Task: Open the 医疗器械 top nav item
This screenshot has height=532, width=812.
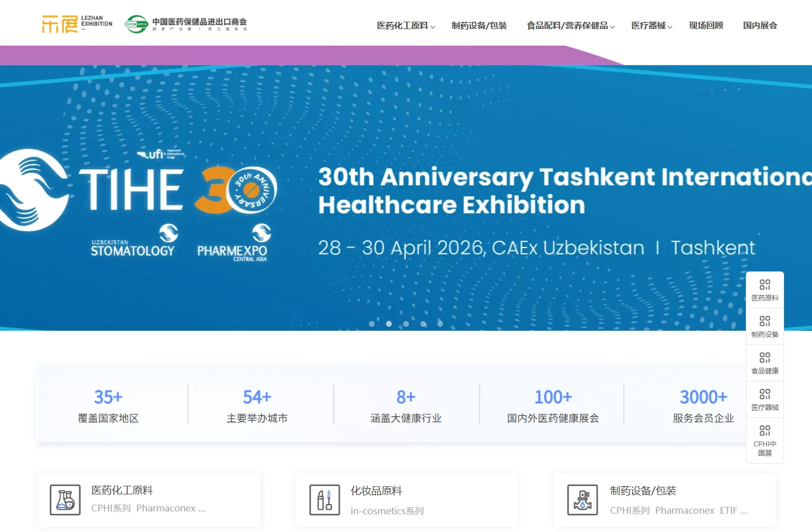Action: pos(648,26)
